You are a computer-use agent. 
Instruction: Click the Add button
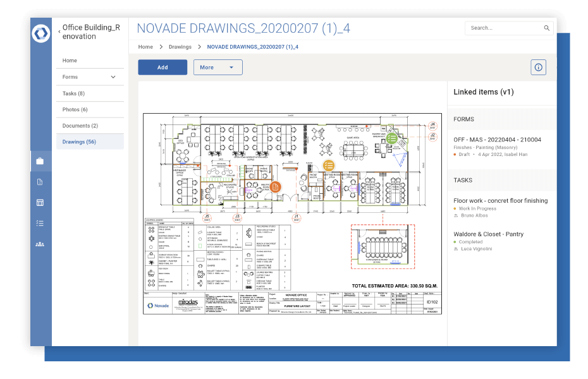tap(162, 67)
